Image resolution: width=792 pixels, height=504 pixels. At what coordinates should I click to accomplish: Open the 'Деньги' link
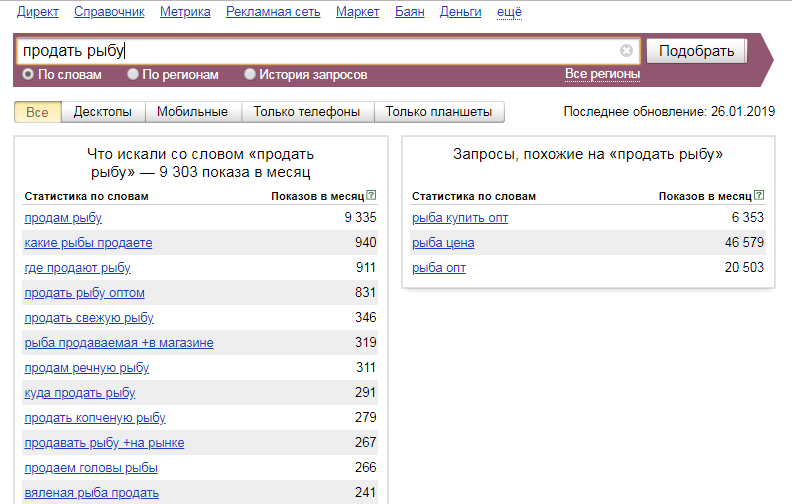pyautogui.click(x=461, y=12)
